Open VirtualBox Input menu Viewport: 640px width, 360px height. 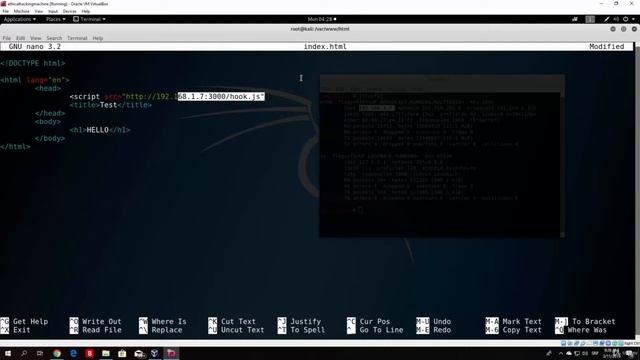coord(53,11)
